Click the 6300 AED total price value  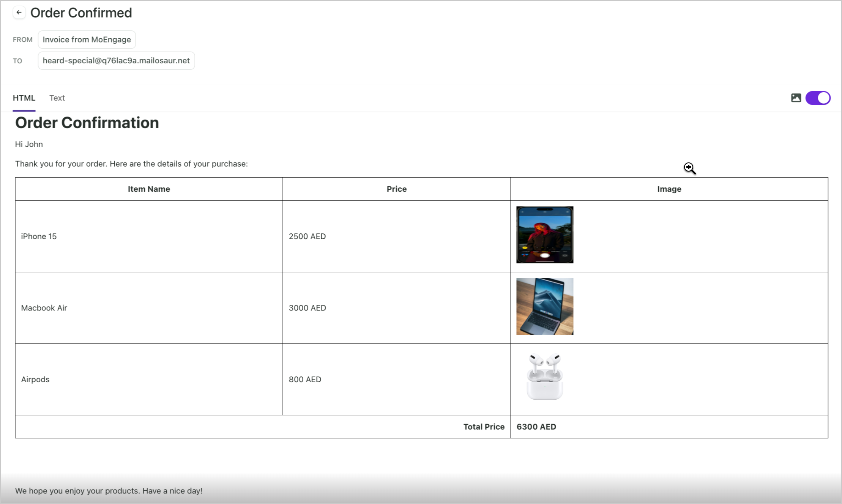536,427
